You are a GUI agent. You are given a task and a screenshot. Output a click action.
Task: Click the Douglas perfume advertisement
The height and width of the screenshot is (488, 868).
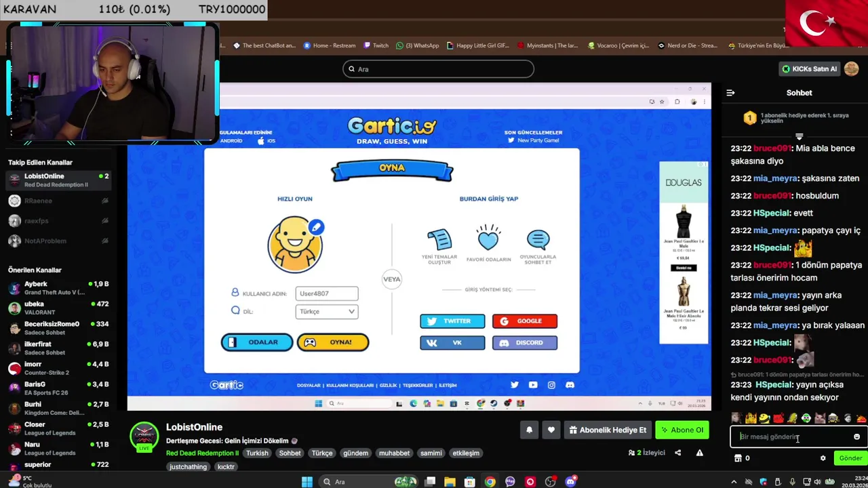click(x=684, y=253)
